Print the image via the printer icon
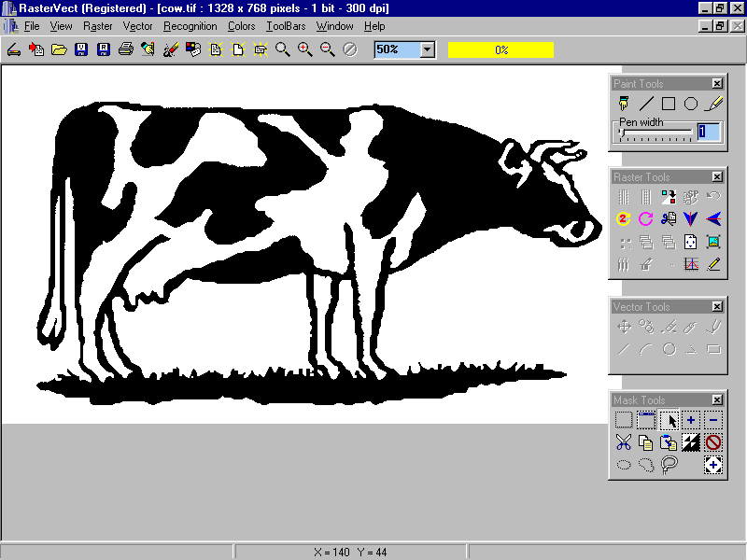The width and height of the screenshot is (747, 560). pos(124,49)
